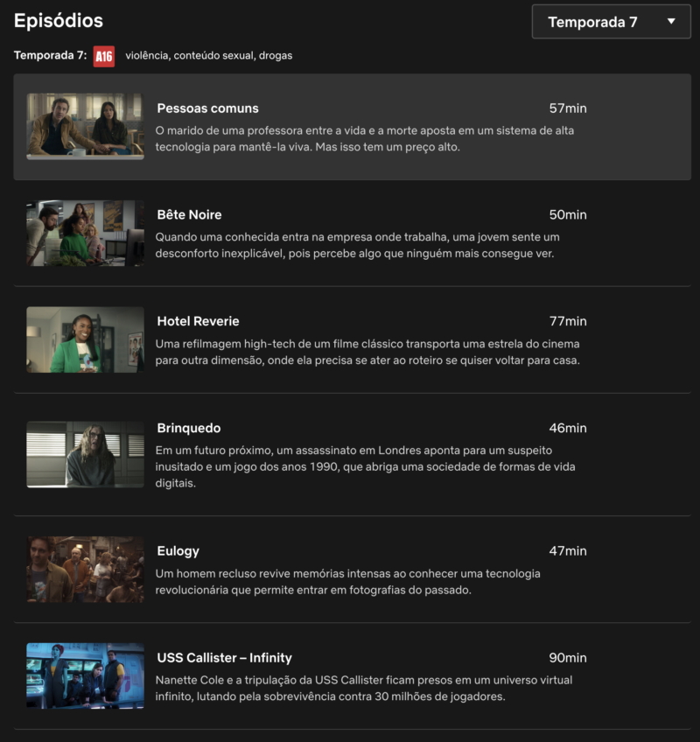Open the Temporada 7 season dropdown
Screen dimensions: 700x742
tap(611, 22)
